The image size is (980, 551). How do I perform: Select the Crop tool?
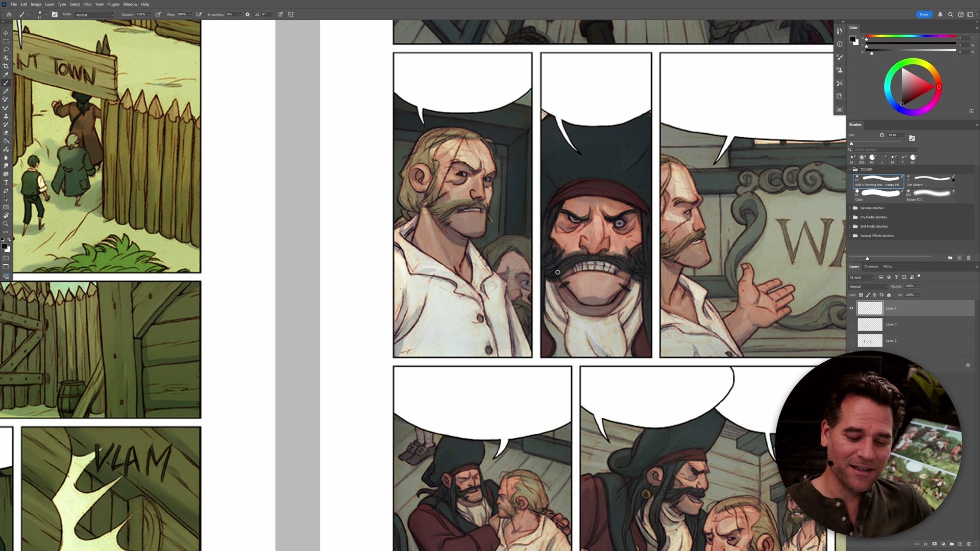click(6, 66)
